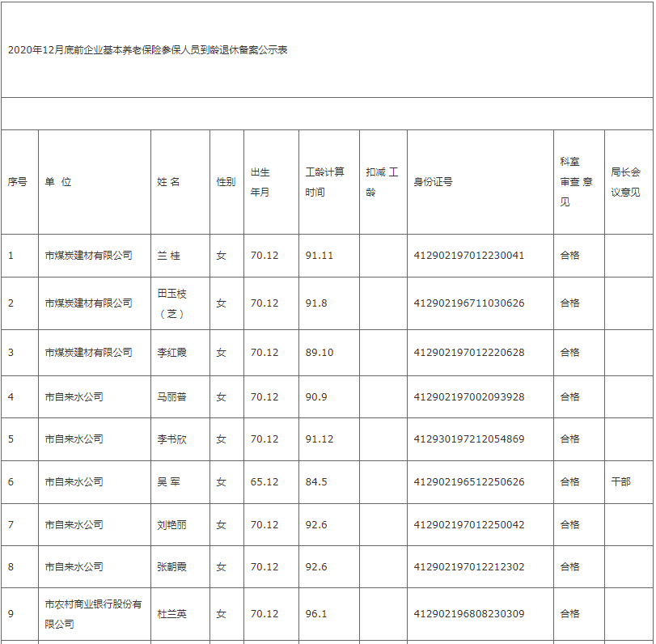Select the 姓名 column header
This screenshot has width=656, height=644.
point(168,182)
